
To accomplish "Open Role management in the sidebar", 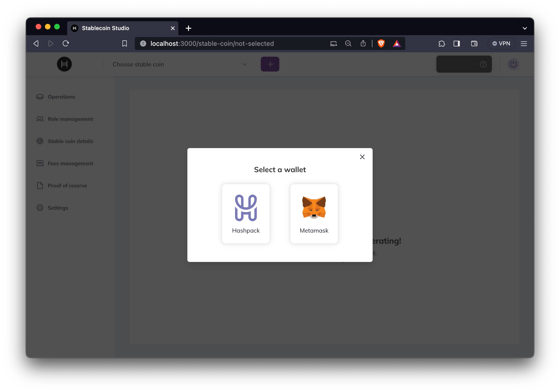I will point(65,119).
